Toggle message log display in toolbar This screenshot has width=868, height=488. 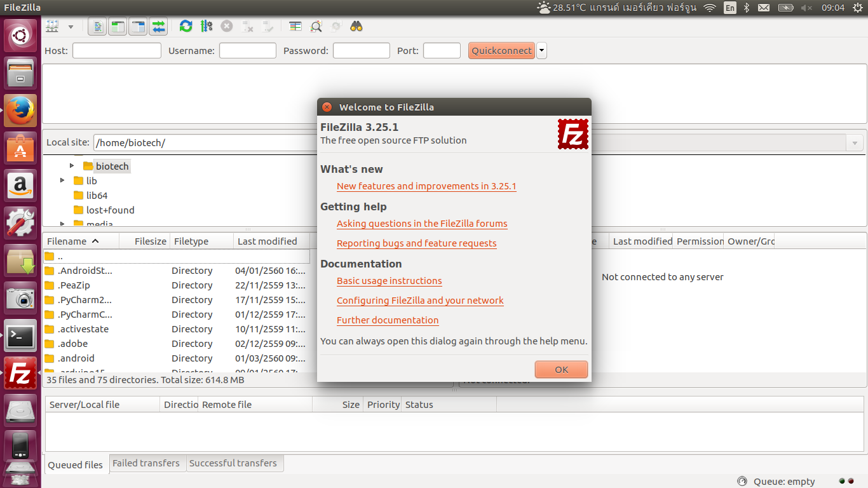point(98,27)
